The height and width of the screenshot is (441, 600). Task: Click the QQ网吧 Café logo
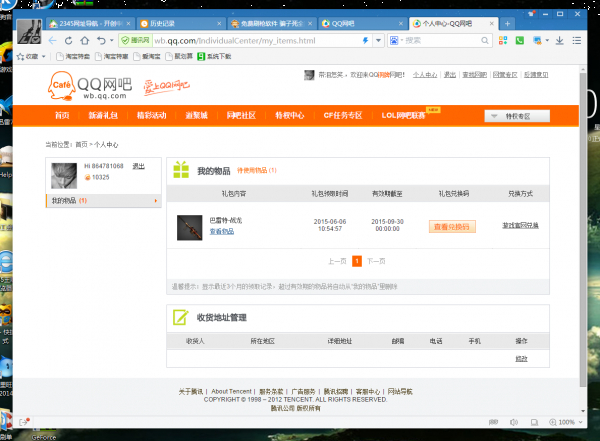(90, 86)
